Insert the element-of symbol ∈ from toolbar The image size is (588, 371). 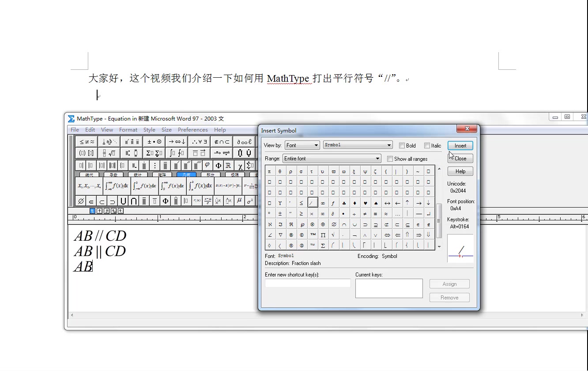[91, 201]
